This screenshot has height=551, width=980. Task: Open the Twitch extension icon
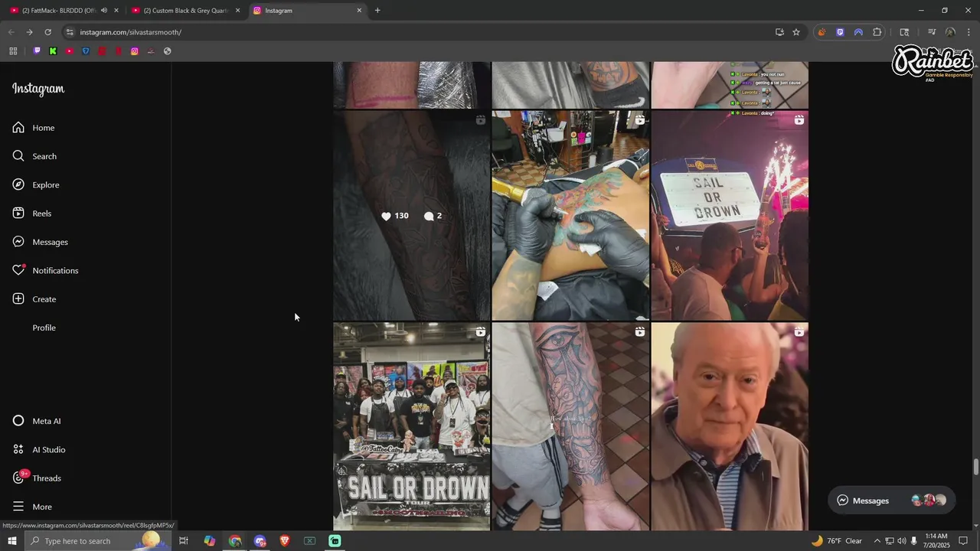tap(840, 32)
